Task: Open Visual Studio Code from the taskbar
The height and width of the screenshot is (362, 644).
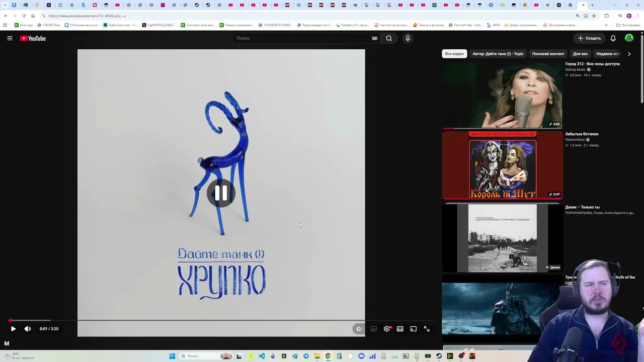Action: pos(262,356)
